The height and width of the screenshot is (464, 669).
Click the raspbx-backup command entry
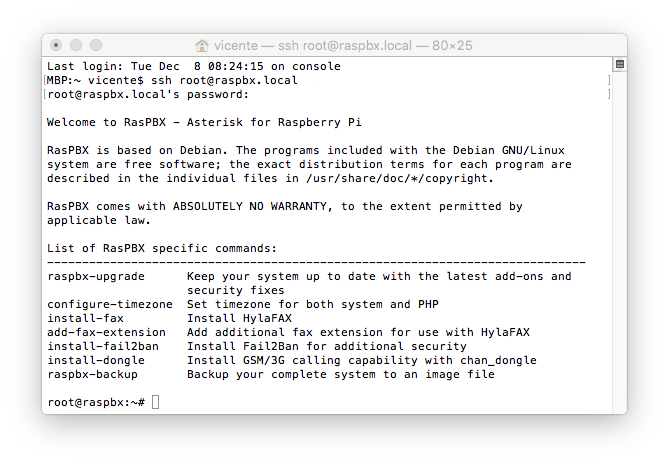[93, 374]
